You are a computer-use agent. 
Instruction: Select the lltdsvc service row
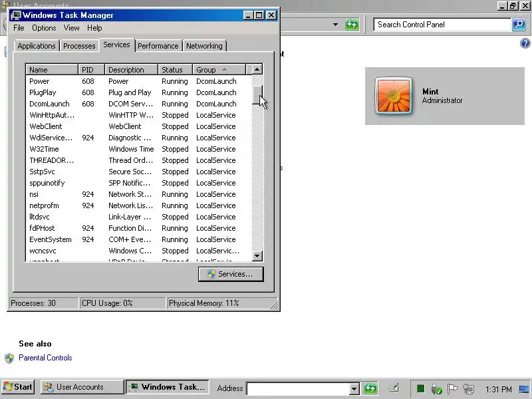(139, 217)
